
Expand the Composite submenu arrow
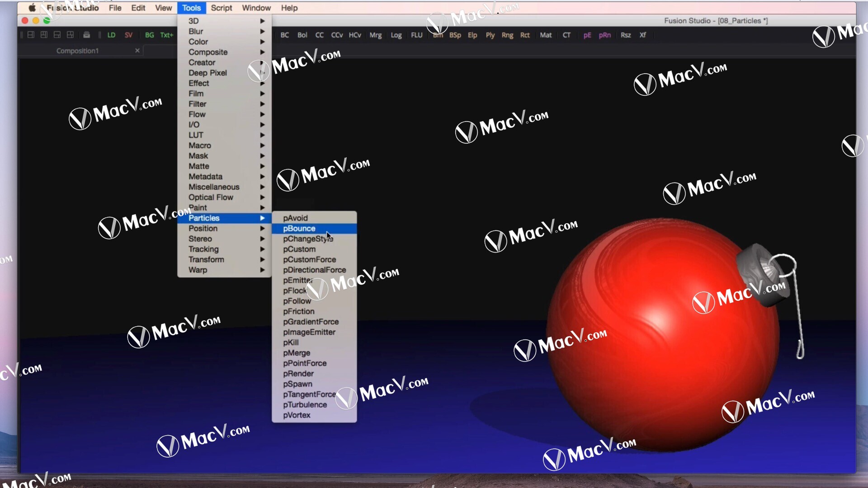tap(262, 52)
